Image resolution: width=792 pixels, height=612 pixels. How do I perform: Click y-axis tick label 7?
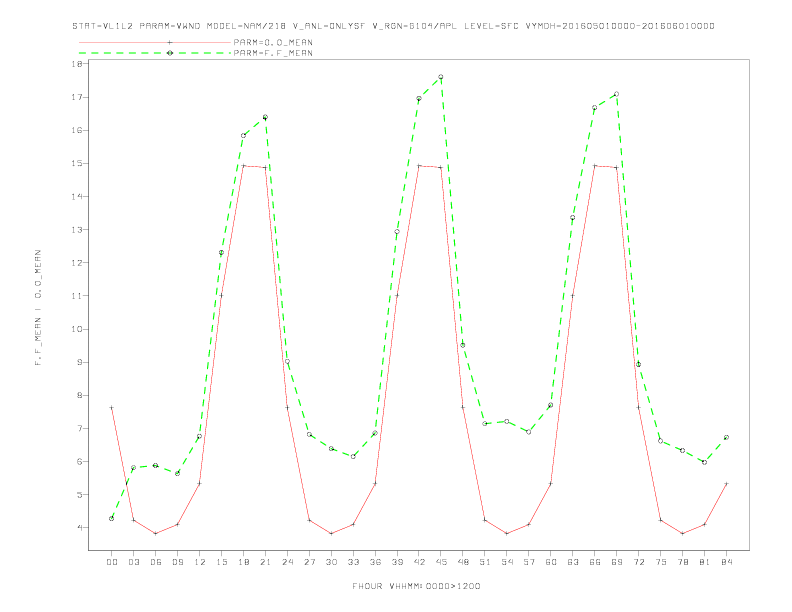pos(79,428)
